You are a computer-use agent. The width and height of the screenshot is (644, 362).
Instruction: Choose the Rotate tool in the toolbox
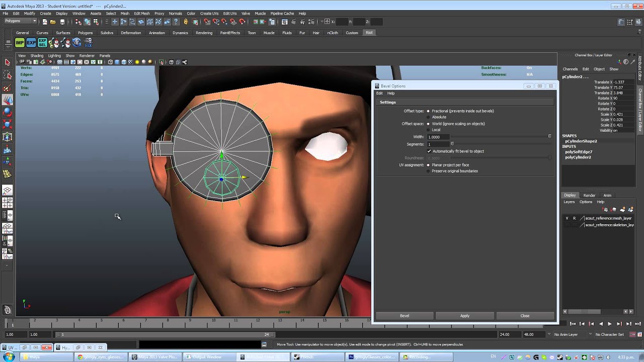click(x=8, y=112)
